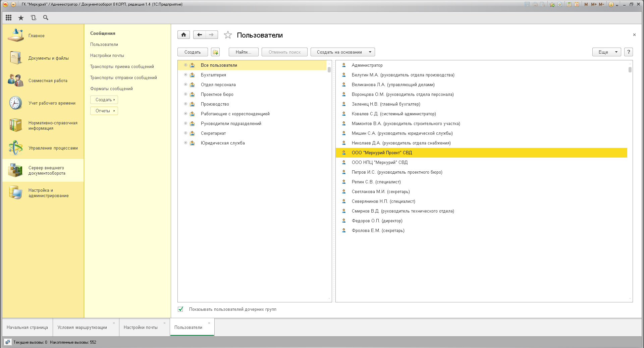The image size is (644, 348).
Task: Open Транспорты приема сообщений
Action: tap(122, 66)
